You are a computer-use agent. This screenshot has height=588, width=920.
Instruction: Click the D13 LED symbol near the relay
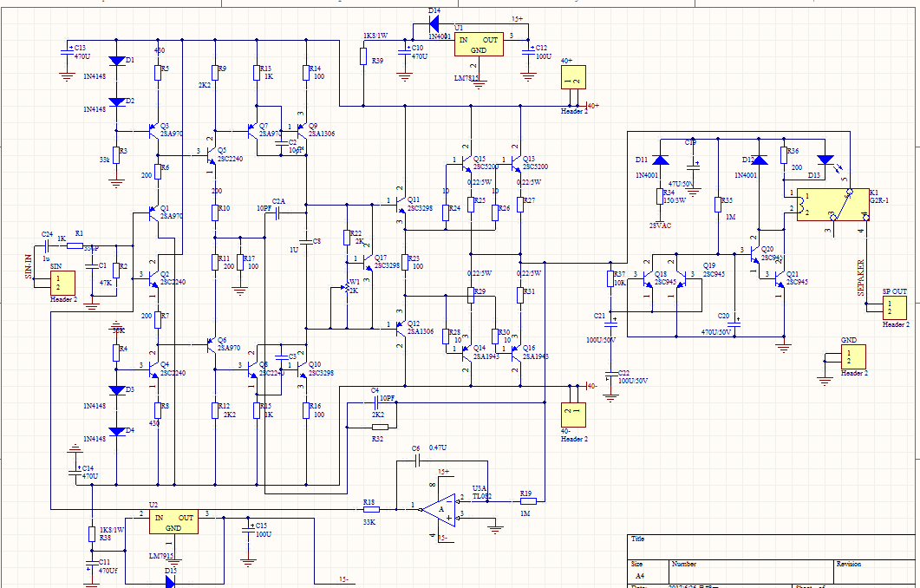click(x=825, y=160)
